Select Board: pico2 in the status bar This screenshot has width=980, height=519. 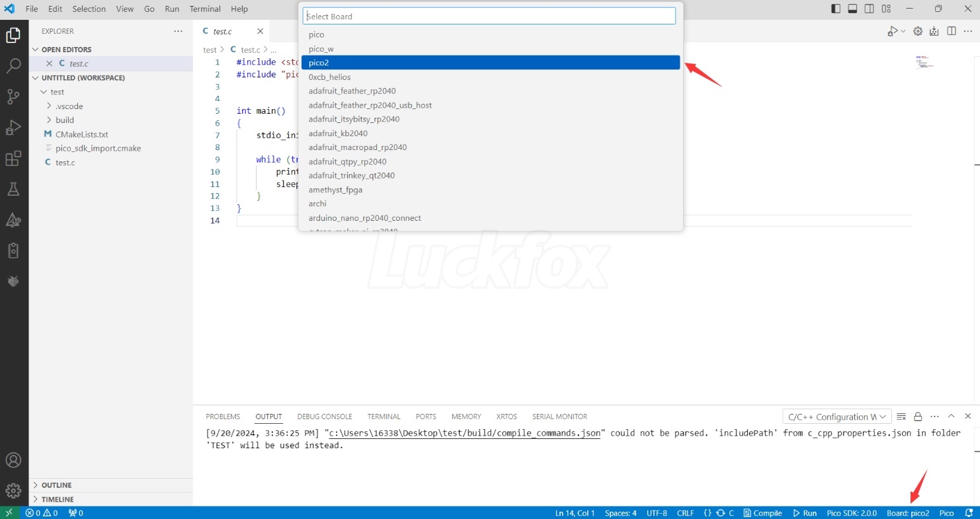coord(907,512)
